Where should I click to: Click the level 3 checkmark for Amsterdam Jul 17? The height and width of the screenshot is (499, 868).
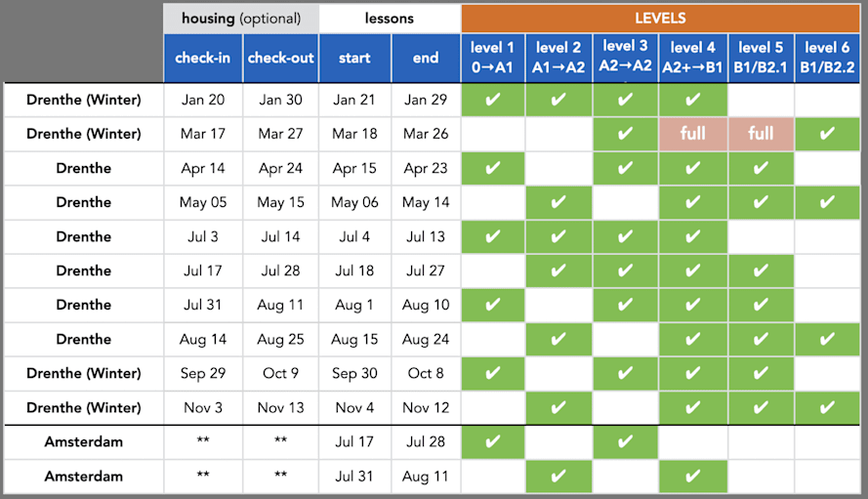click(625, 442)
